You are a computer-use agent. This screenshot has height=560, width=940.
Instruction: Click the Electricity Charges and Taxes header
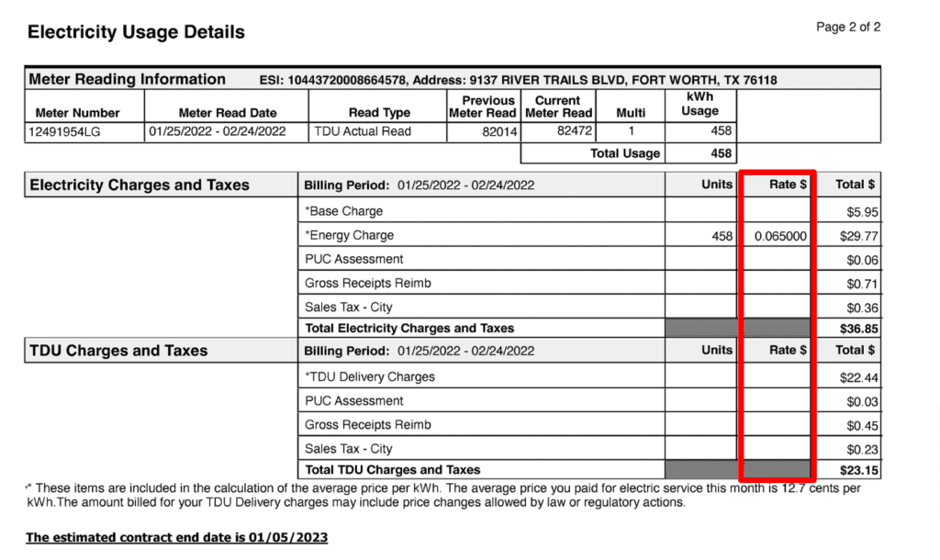click(140, 185)
